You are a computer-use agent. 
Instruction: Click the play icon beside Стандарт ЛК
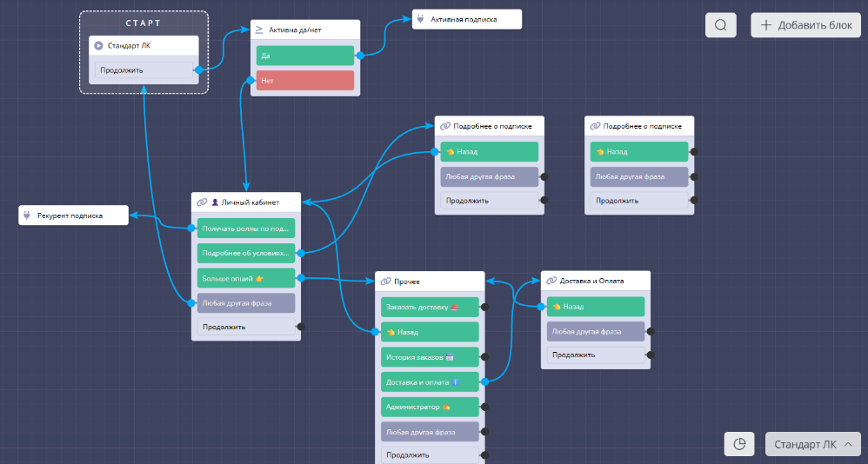point(99,45)
